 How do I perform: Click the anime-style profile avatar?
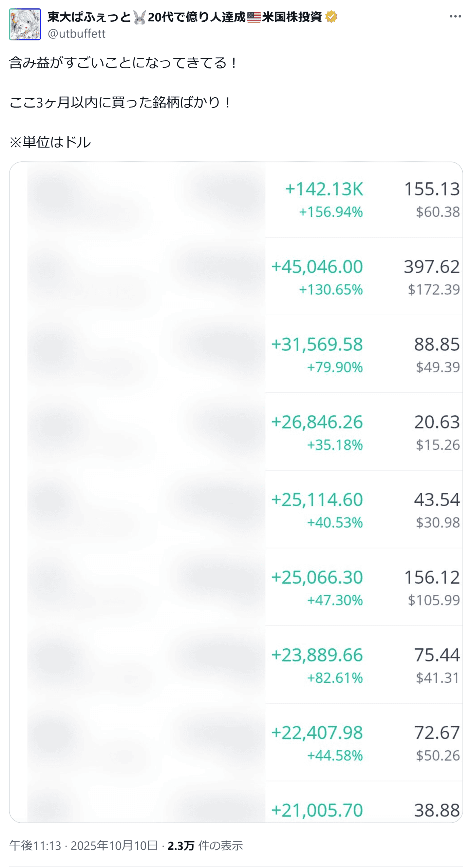coord(25,24)
